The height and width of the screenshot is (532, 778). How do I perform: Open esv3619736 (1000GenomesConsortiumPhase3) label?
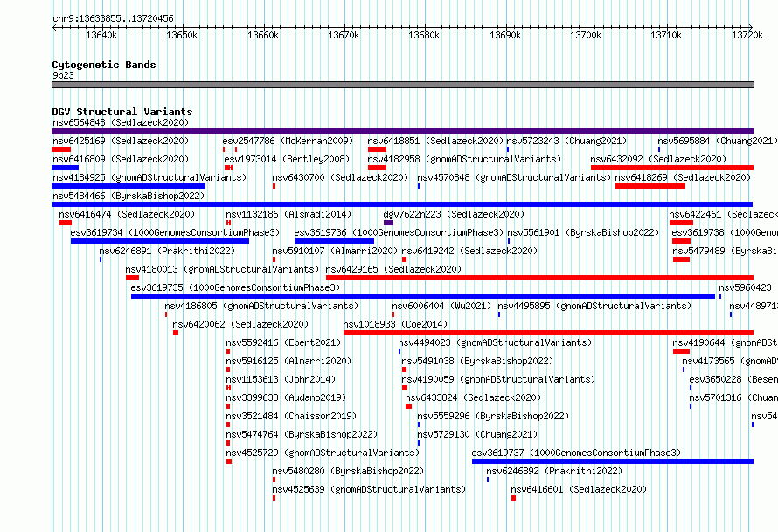(x=399, y=232)
